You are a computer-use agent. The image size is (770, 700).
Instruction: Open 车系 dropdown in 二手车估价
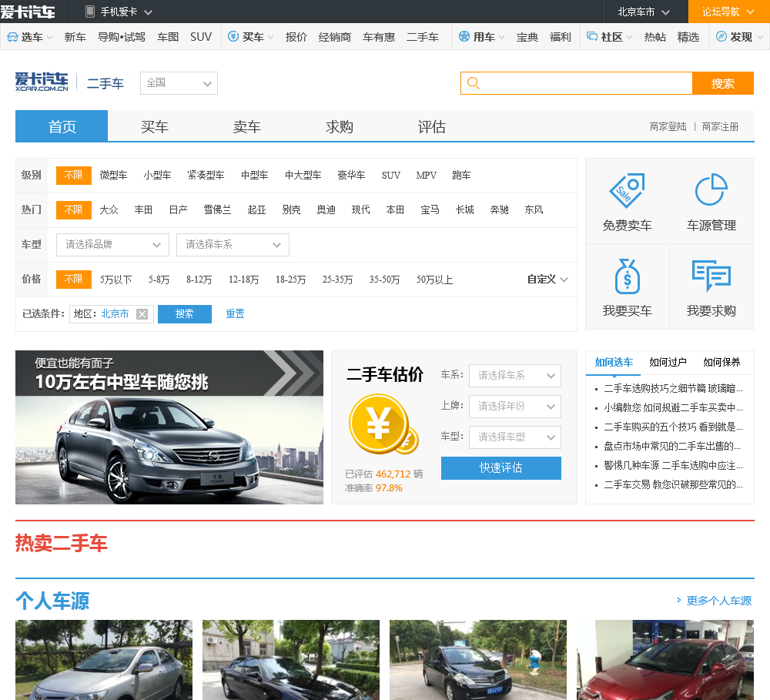(514, 376)
